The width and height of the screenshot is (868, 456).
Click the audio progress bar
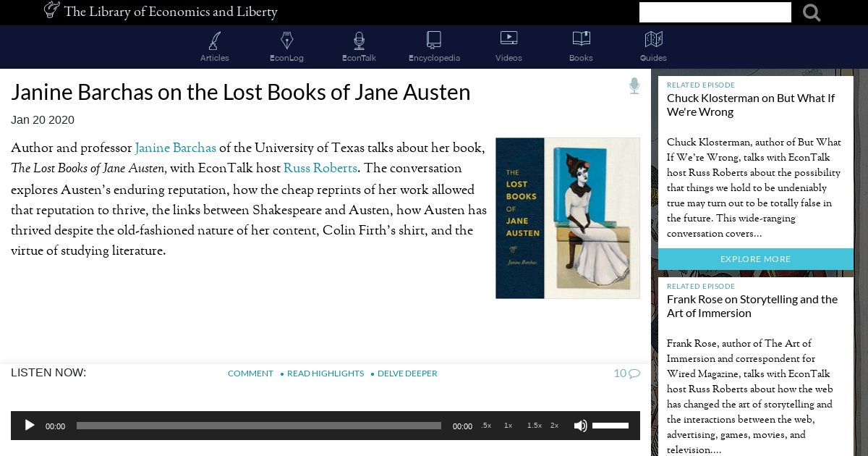(x=259, y=426)
